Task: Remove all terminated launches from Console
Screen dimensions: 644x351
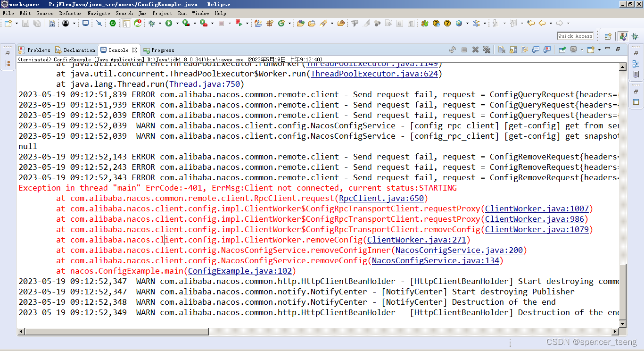Action: [x=487, y=50]
